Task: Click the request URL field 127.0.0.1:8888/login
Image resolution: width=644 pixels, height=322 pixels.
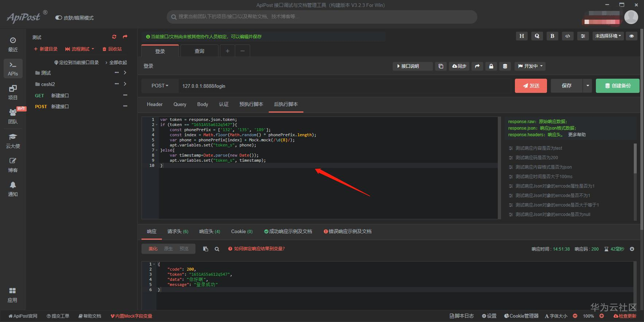Action: [344, 86]
